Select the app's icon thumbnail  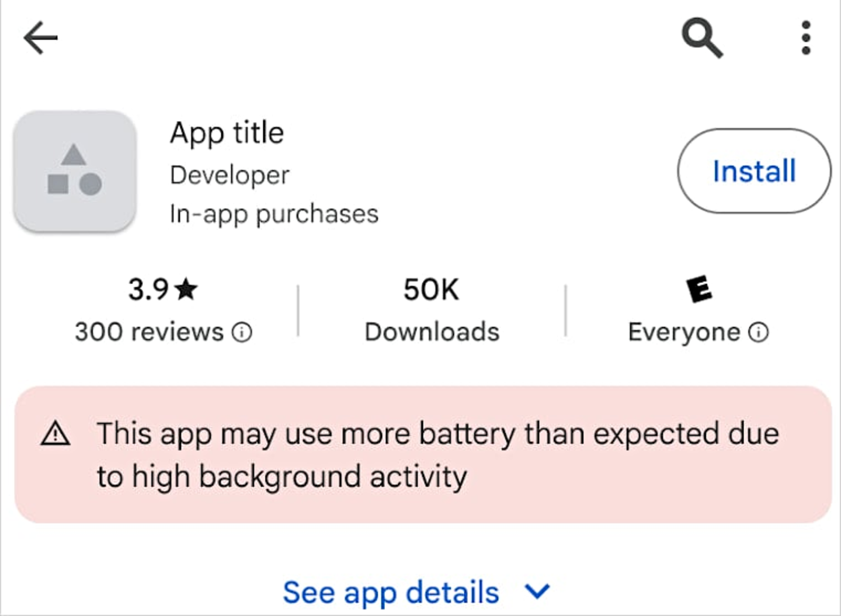tap(74, 170)
